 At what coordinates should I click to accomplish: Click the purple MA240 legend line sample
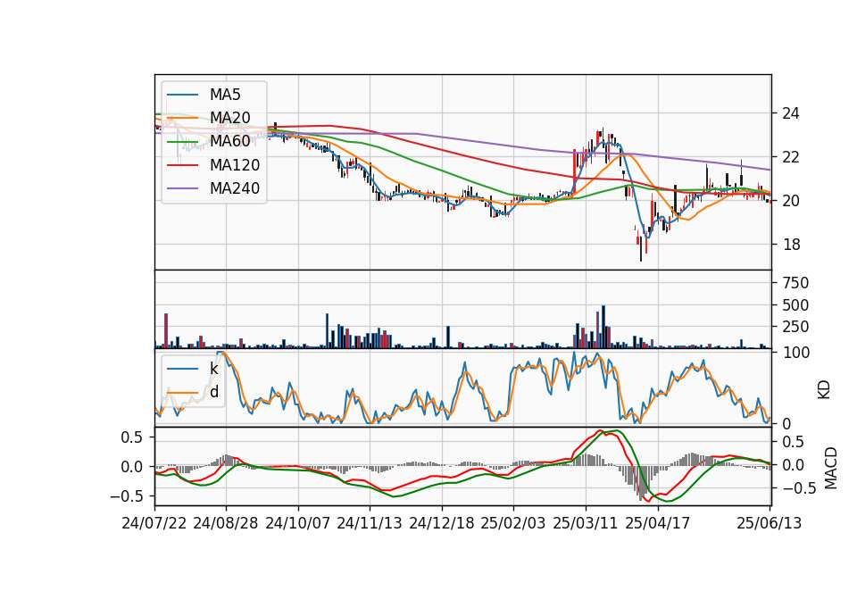182,188
